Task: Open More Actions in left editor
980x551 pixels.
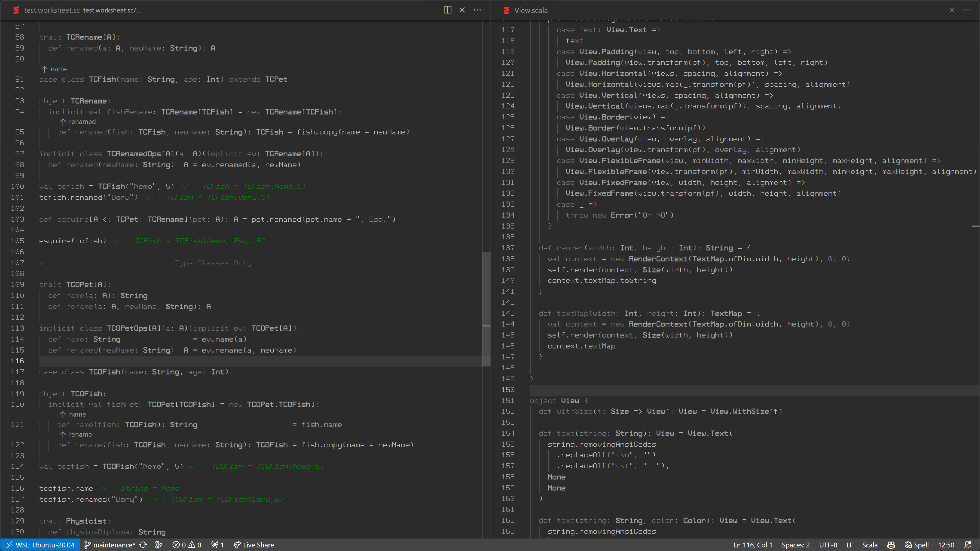Action: point(477,10)
